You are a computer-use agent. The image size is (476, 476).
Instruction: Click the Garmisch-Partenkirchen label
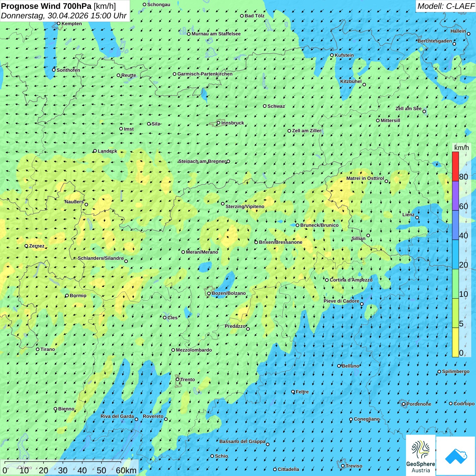click(x=205, y=74)
